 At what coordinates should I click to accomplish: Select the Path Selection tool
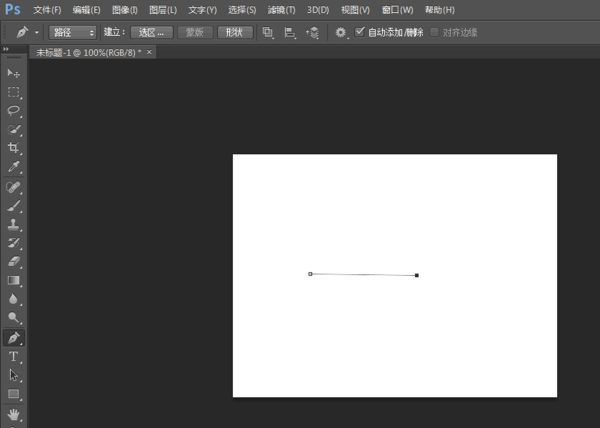point(13,375)
